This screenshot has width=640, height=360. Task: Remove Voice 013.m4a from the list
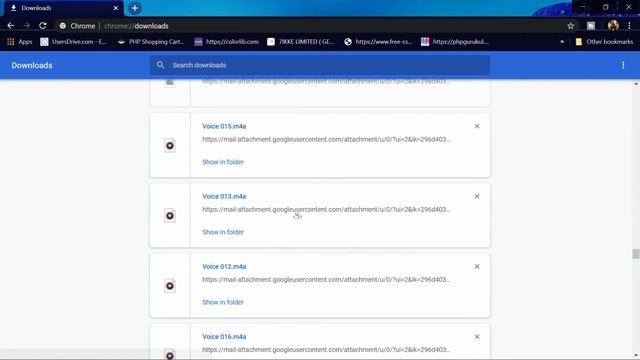click(x=477, y=196)
